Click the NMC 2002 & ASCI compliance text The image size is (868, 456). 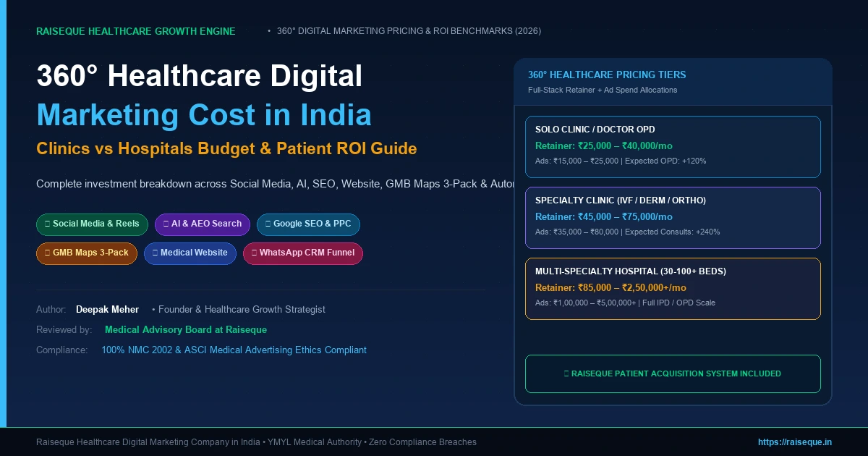click(x=234, y=350)
